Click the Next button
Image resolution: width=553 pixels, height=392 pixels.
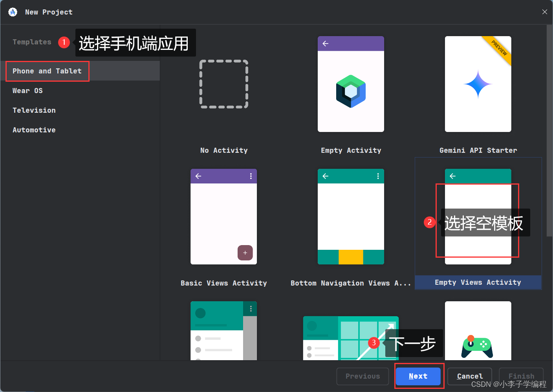click(418, 376)
